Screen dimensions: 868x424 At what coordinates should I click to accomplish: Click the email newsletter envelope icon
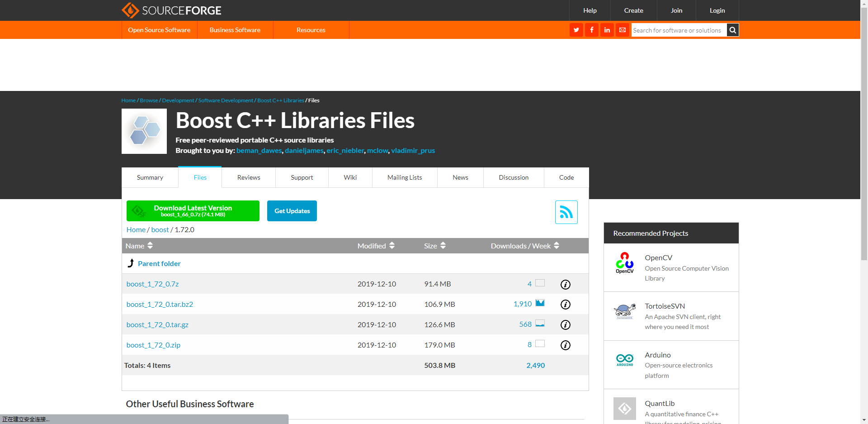pos(623,30)
